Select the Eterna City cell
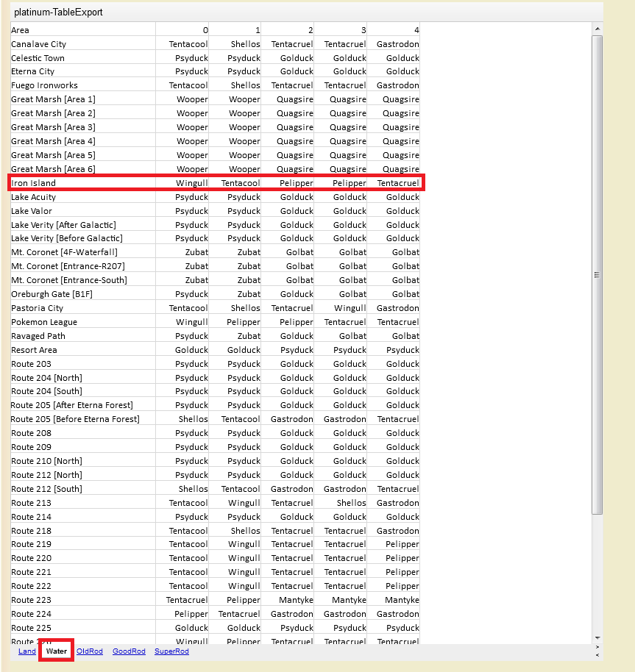635x672 pixels. pos(82,71)
